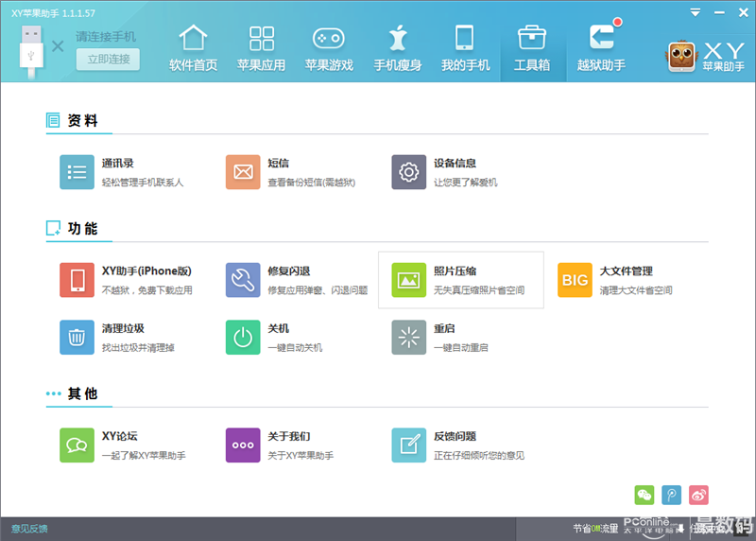Click the USB plug device icon
This screenshot has width=756, height=541.
pos(31,51)
